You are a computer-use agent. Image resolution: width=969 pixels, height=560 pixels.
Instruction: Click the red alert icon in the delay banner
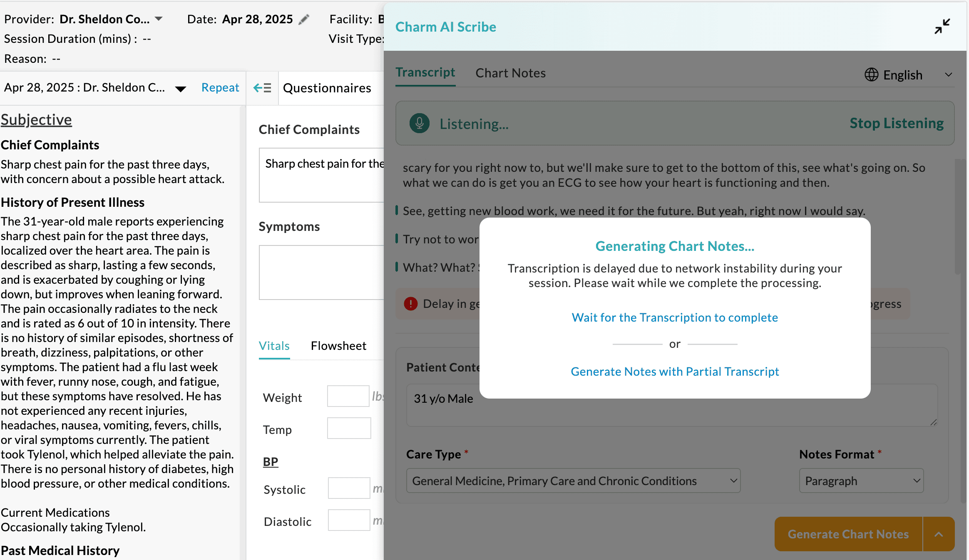410,304
